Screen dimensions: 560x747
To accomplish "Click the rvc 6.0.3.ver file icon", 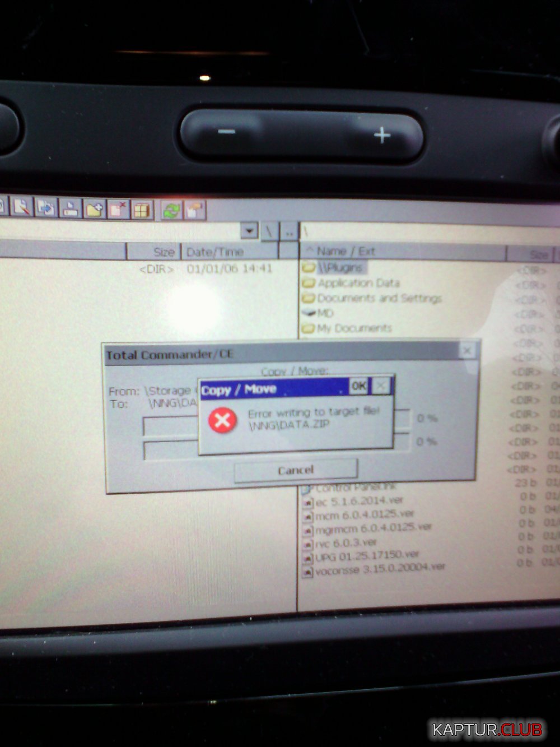I will point(307,544).
